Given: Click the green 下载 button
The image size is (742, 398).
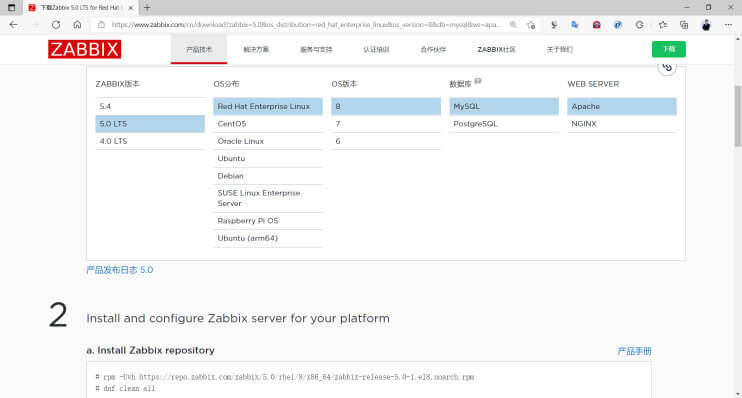Looking at the screenshot, I should (x=669, y=49).
